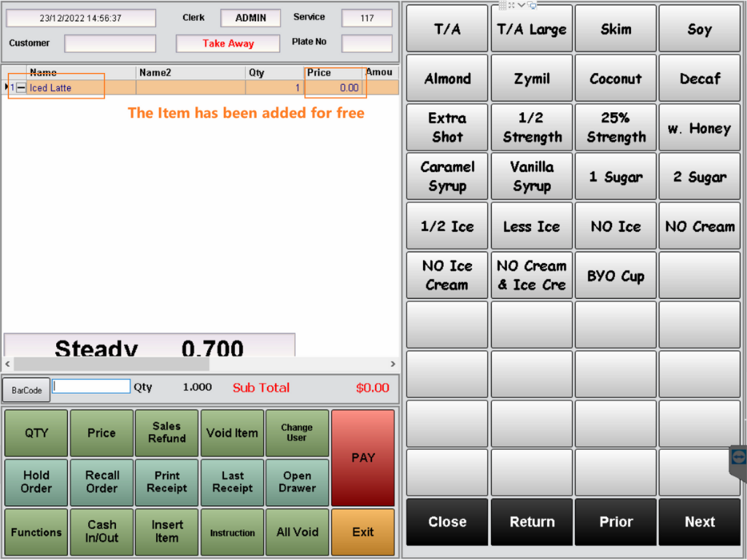Click the Customer name field
The width and height of the screenshot is (747, 560).
(x=109, y=44)
